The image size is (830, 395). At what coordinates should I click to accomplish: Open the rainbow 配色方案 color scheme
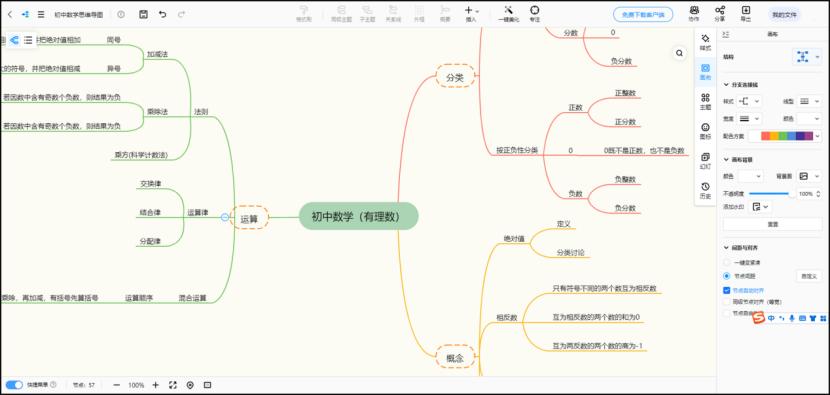coord(786,136)
